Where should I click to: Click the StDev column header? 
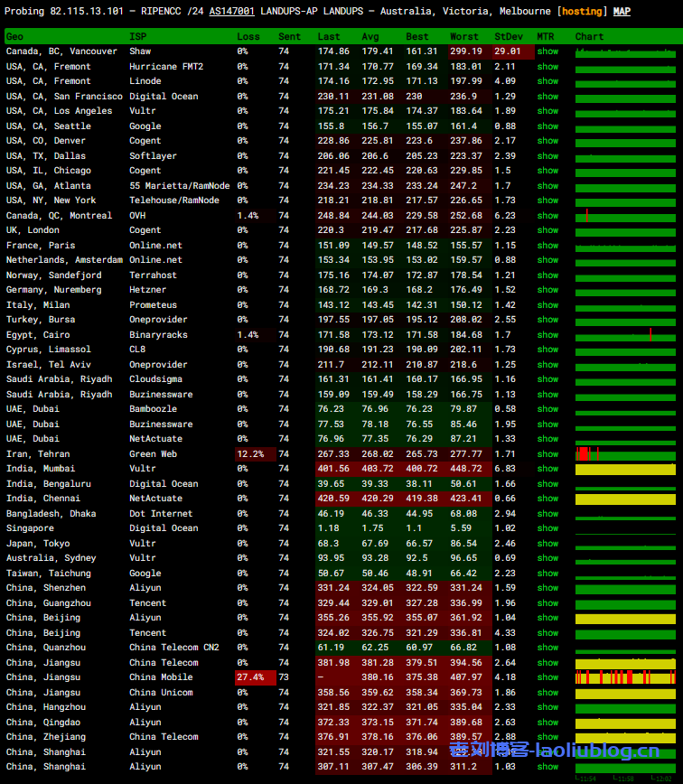click(x=507, y=37)
